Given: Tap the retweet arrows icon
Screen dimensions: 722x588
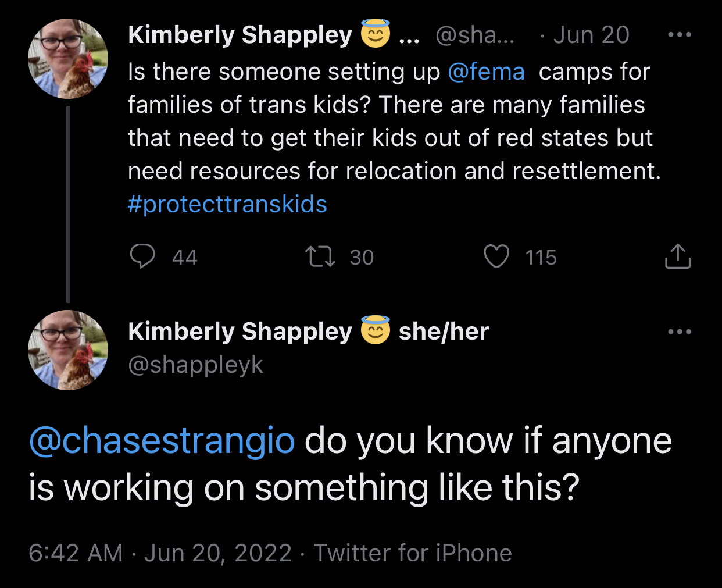Looking at the screenshot, I should [x=320, y=256].
